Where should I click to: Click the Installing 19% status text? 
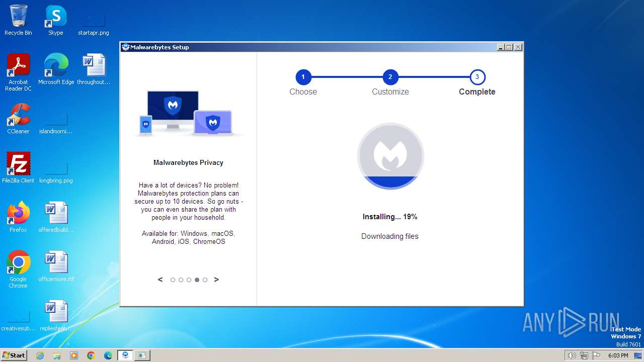point(390,217)
